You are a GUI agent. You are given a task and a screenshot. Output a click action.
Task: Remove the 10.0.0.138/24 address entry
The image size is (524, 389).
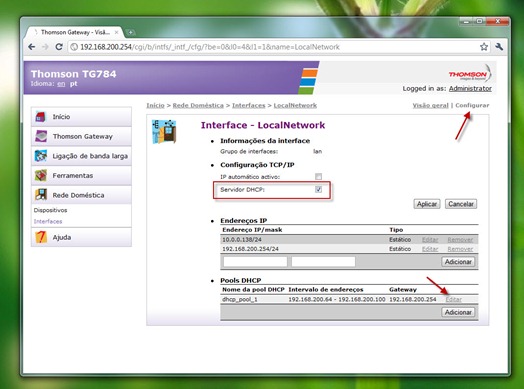tap(460, 240)
